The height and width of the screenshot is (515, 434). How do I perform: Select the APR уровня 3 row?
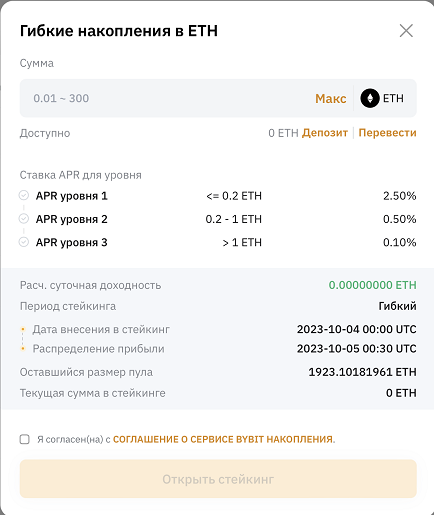click(x=218, y=242)
